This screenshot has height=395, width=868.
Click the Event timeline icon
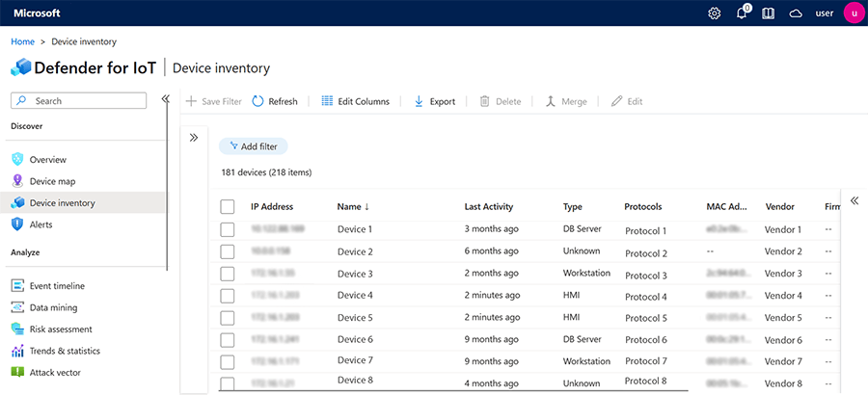point(17,286)
